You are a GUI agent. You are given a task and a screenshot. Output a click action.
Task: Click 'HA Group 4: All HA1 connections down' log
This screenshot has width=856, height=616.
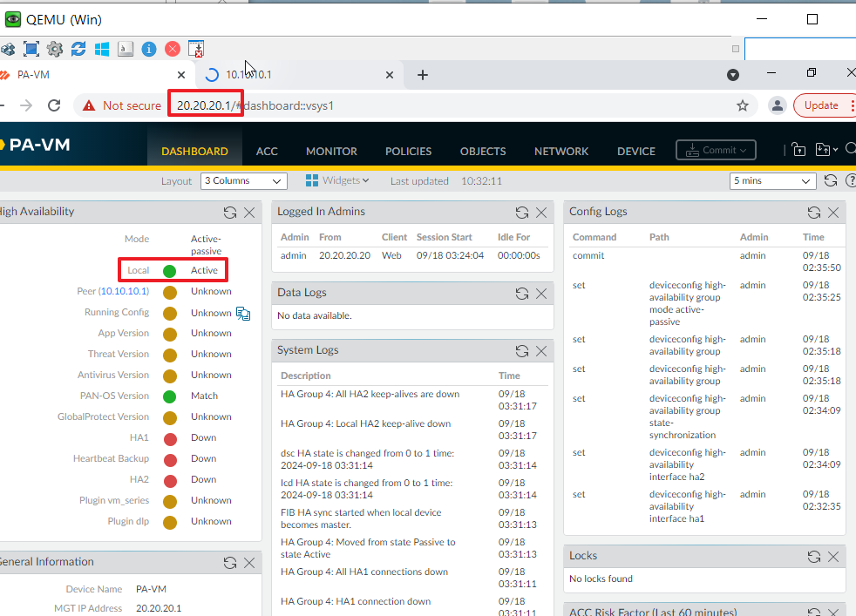tap(364, 572)
